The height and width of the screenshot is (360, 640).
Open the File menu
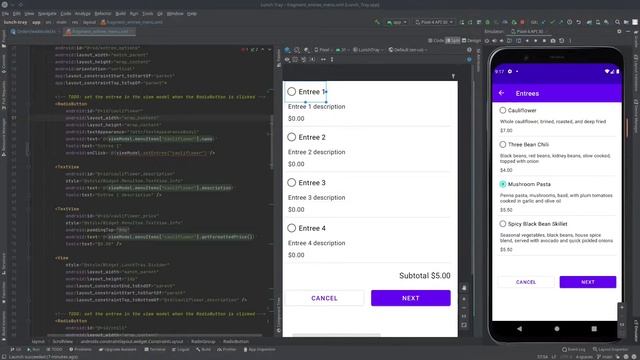pyautogui.click(x=5, y=13)
